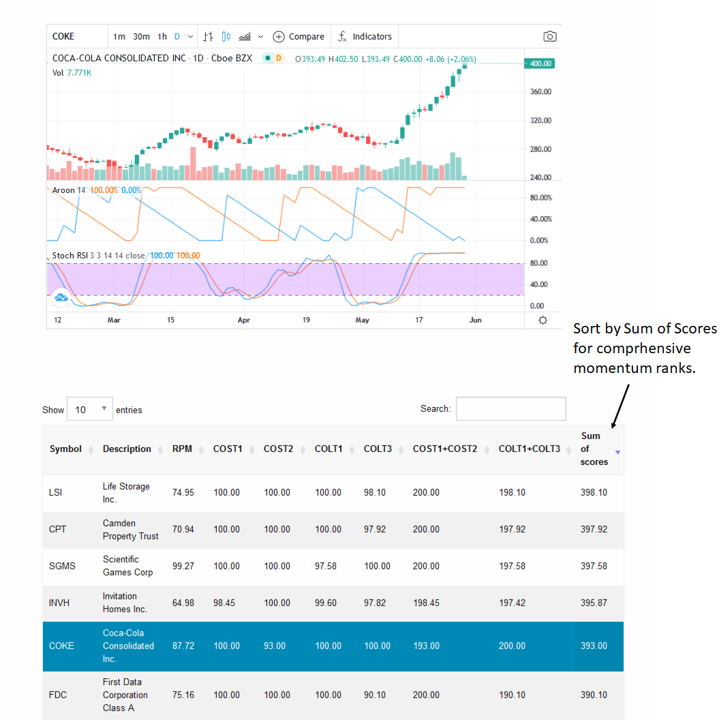
Task: Select the area chart style icon
Action: click(x=245, y=37)
